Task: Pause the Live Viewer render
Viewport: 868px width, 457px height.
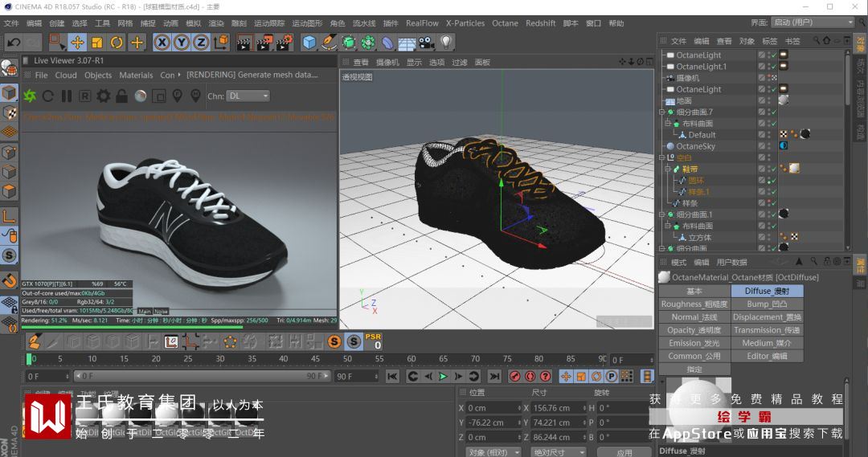Action: point(67,96)
